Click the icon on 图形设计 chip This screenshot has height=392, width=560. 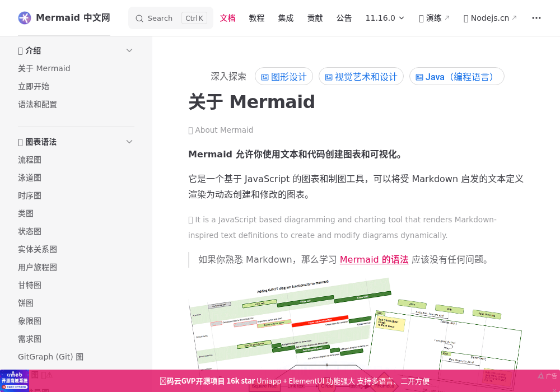tap(265, 77)
